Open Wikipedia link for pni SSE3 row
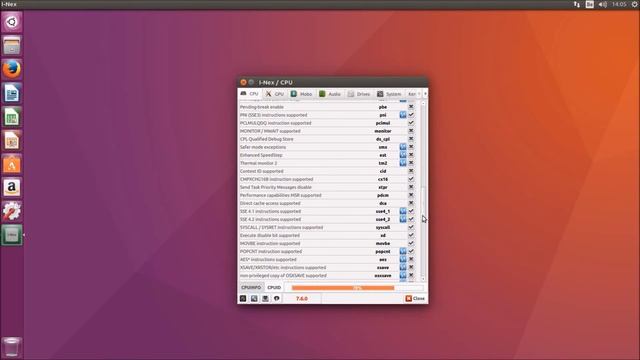Viewport: 640px width, 360px height. click(x=402, y=115)
